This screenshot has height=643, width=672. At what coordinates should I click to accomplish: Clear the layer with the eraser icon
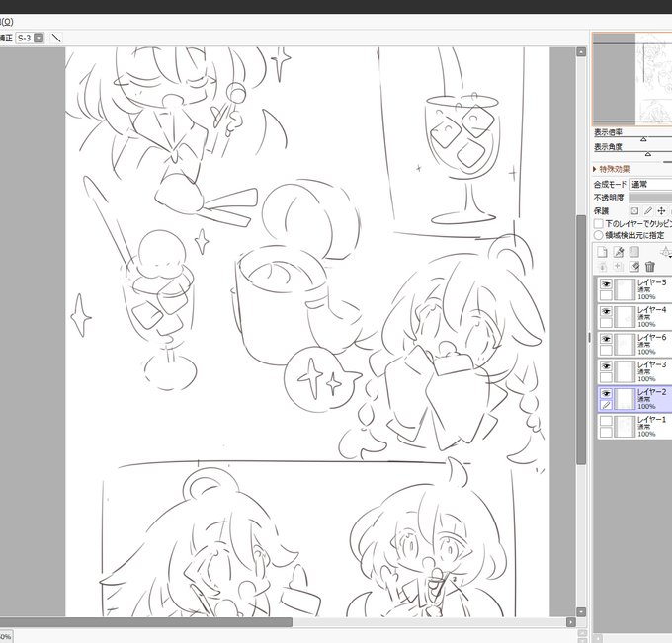tap(634, 267)
